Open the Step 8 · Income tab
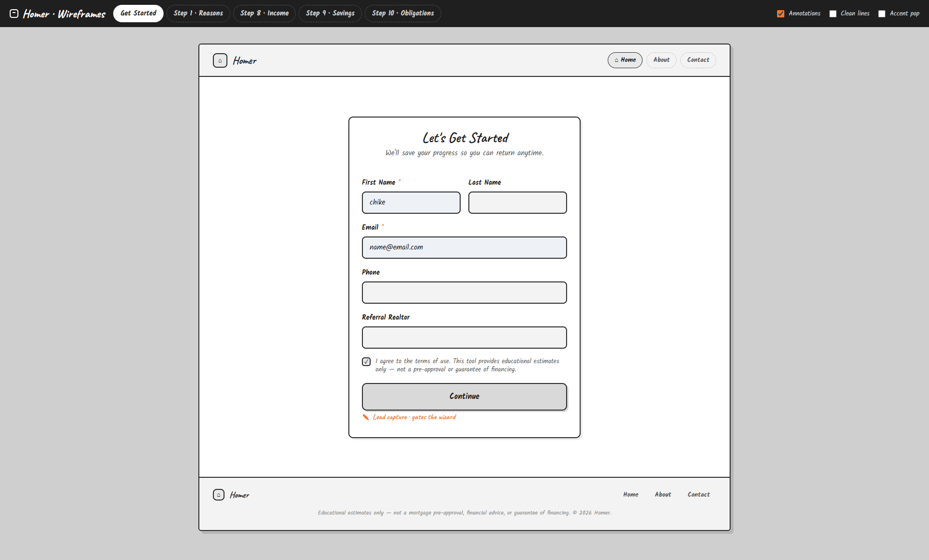Screen dimensions: 929x560 point(264,14)
